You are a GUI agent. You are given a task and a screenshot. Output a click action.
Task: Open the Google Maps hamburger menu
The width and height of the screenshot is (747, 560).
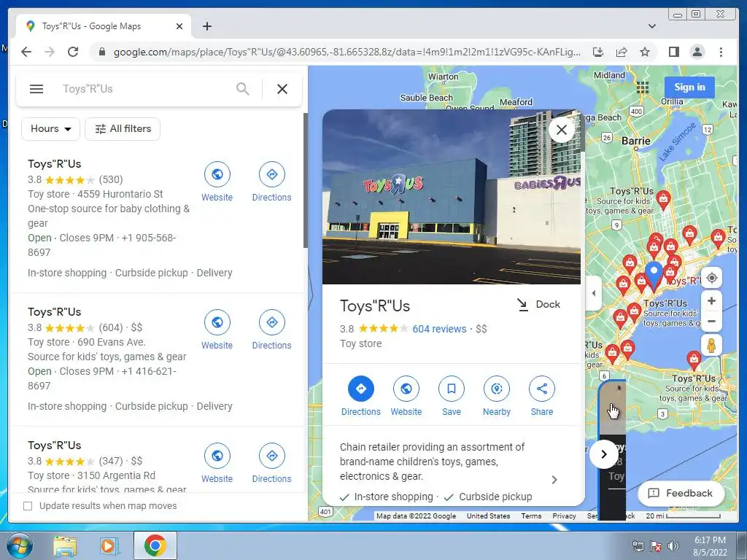point(36,89)
